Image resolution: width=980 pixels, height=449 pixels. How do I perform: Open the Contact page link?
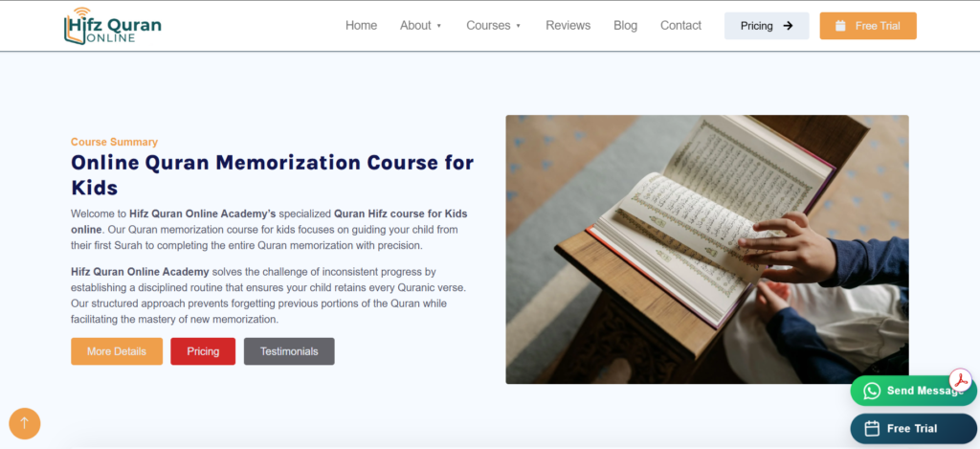(680, 26)
